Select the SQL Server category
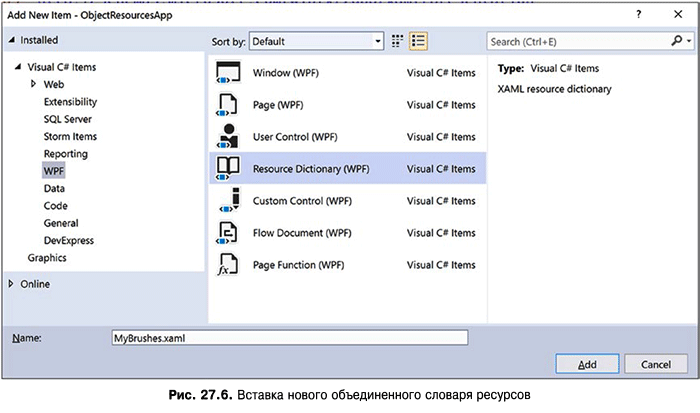This screenshot has height=413, width=700. (68, 119)
